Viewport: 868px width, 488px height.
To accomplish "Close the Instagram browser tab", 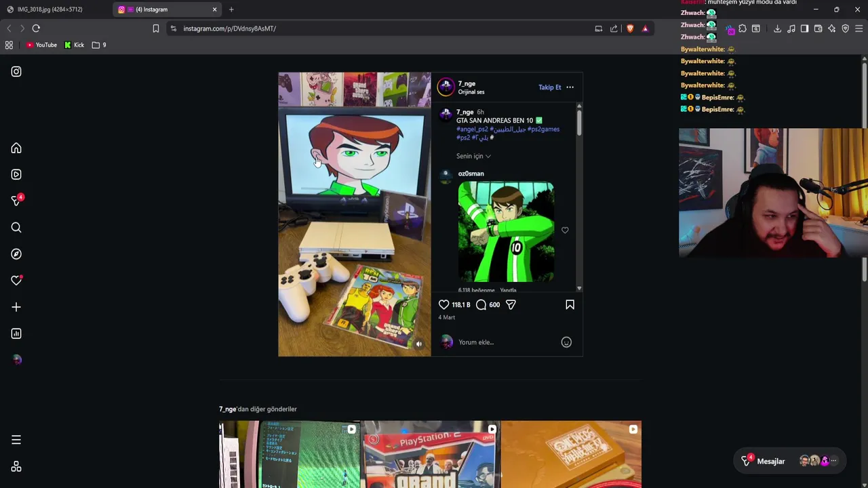I will pyautogui.click(x=214, y=9).
